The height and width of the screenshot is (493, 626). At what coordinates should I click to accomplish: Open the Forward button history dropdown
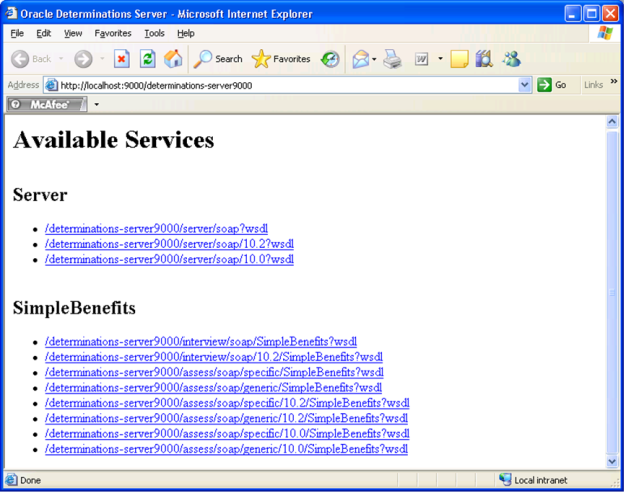click(x=102, y=59)
